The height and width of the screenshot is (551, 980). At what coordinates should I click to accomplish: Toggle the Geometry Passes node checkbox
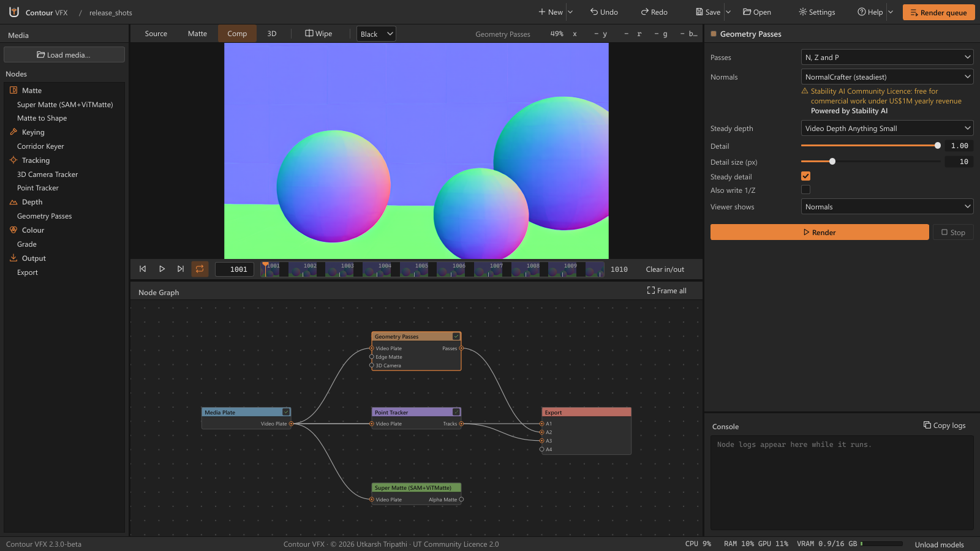pyautogui.click(x=456, y=336)
